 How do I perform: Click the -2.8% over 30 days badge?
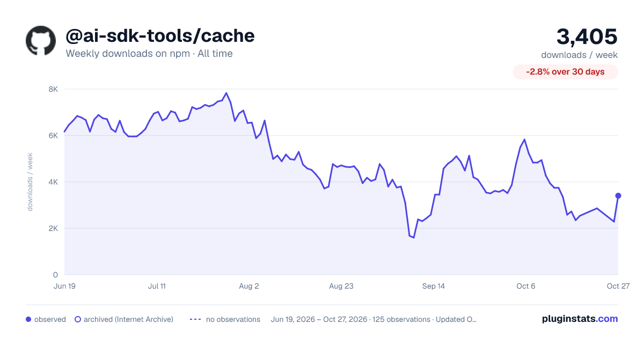[565, 72]
